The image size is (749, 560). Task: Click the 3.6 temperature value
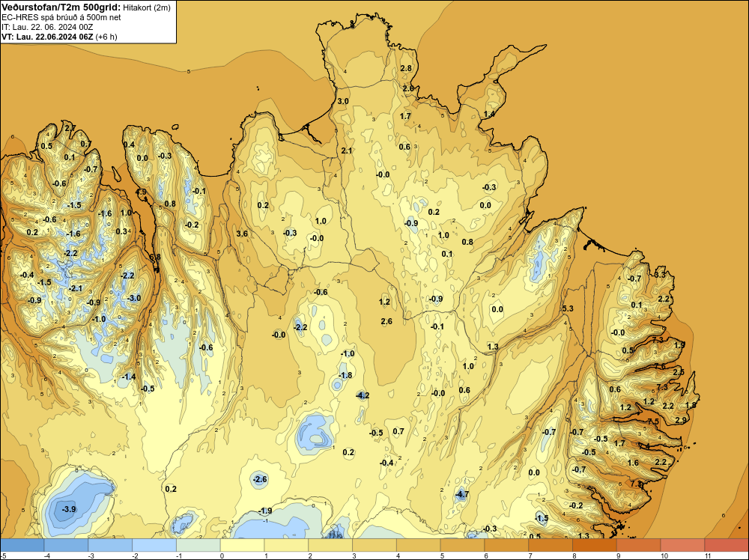pyautogui.click(x=242, y=234)
